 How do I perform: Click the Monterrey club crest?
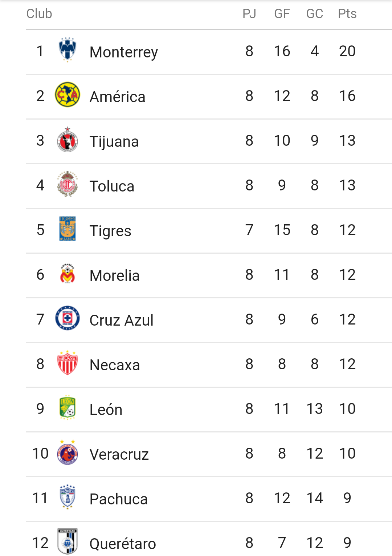(68, 50)
